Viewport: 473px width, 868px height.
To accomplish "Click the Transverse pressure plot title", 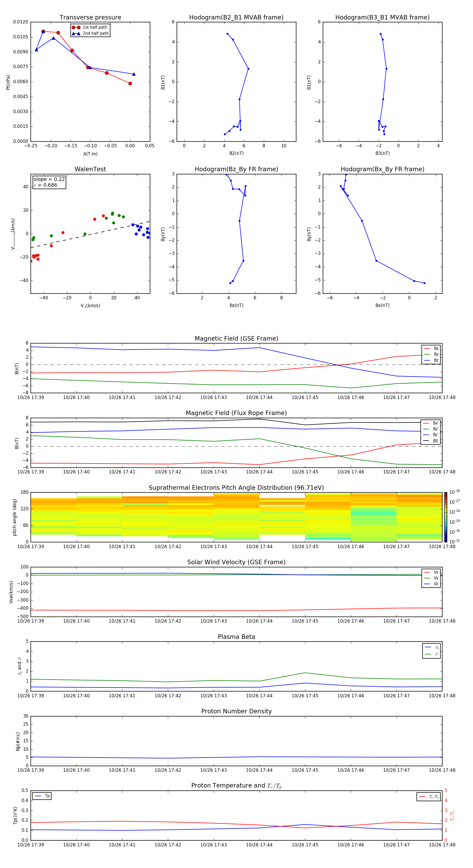I will pos(90,18).
